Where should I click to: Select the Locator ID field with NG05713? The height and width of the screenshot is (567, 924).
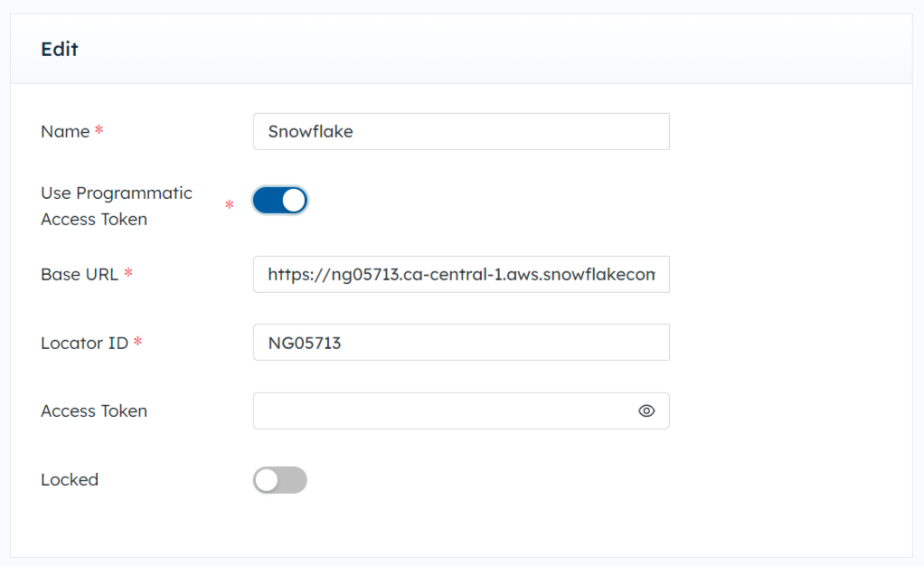click(461, 343)
